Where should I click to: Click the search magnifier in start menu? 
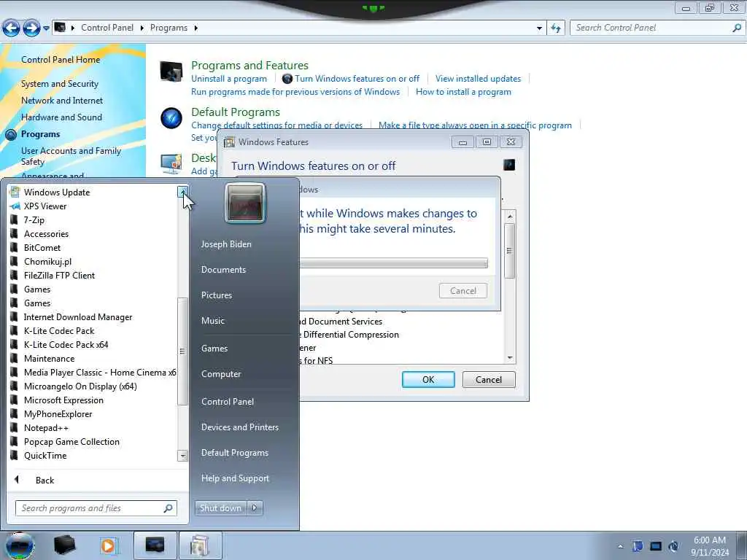point(169,508)
